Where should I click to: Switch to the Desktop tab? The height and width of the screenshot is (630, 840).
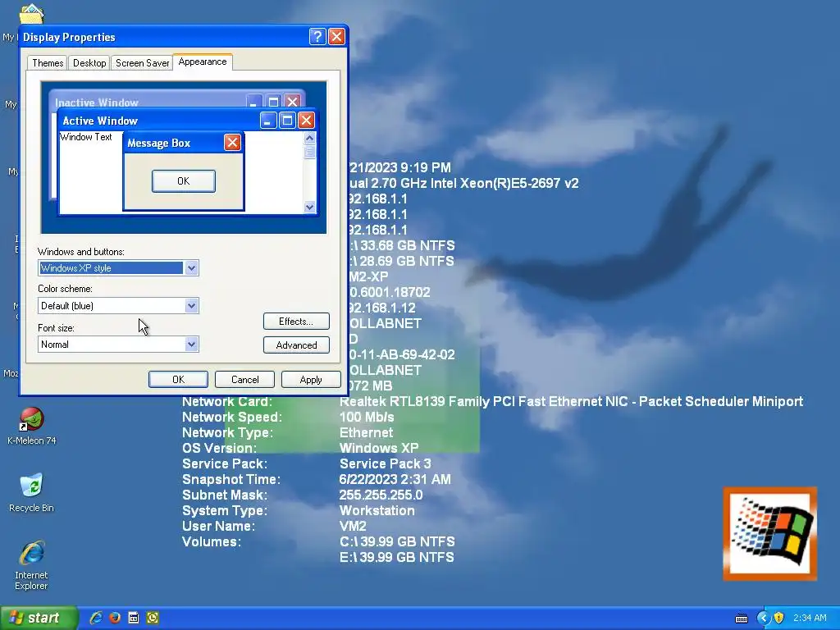[x=89, y=62]
